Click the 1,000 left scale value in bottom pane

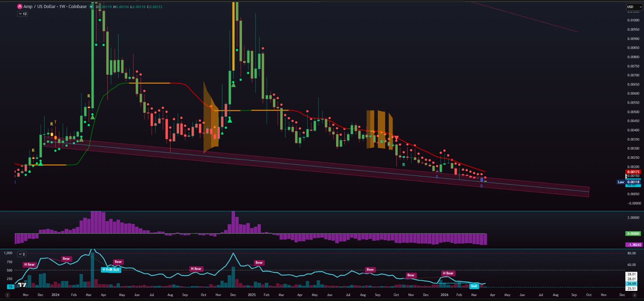tap(8, 253)
